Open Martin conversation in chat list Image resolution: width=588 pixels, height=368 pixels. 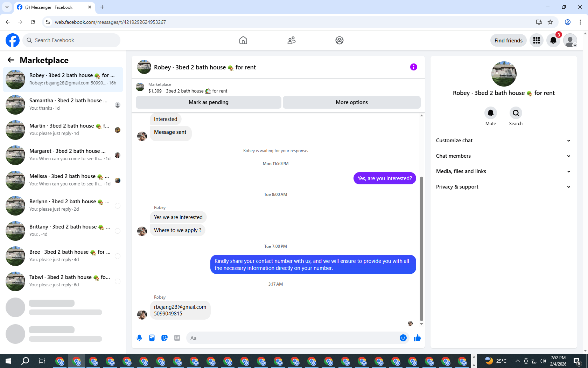(63, 130)
